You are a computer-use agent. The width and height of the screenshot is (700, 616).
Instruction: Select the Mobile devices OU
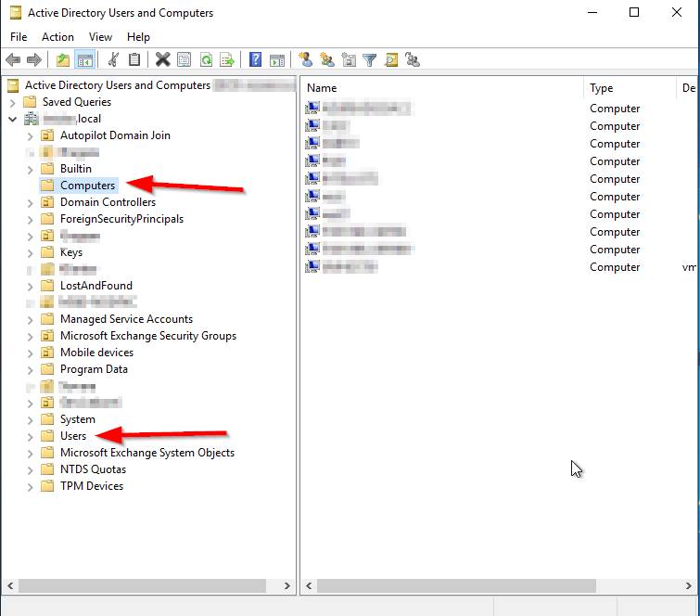click(x=96, y=353)
